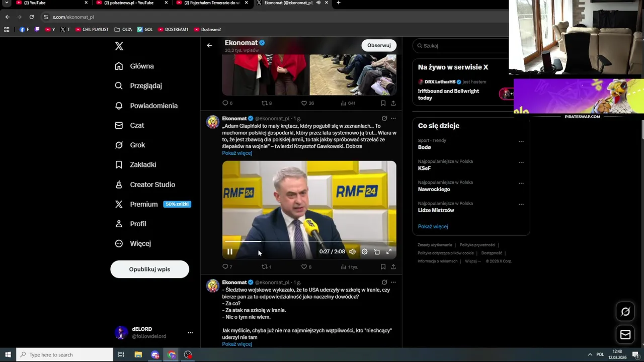644x362 pixels.
Task: Toggle video picture-in-picture mode
Action: click(x=377, y=252)
